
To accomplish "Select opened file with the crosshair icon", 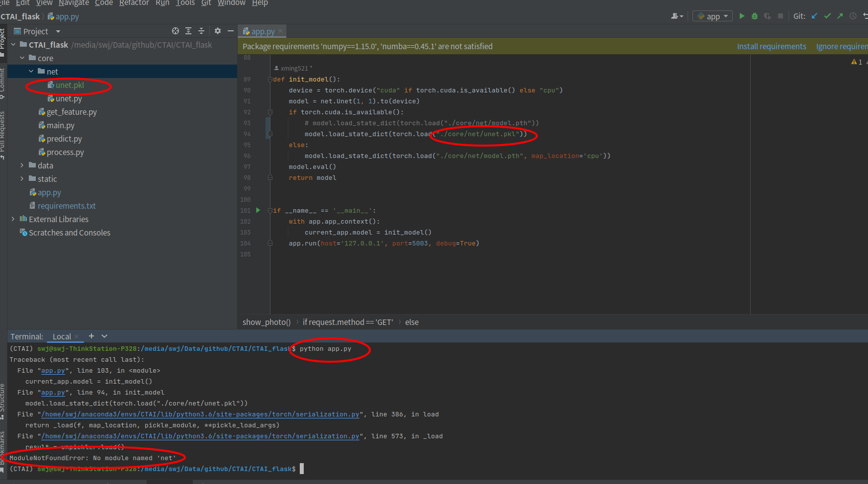I will coord(175,31).
